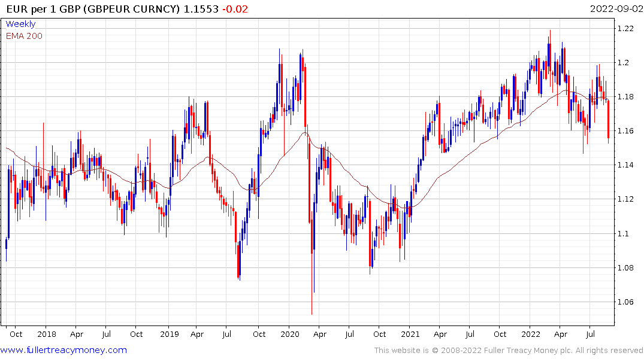Click the 2019 year label on time axis
The width and height of the screenshot is (644, 359).
(170, 334)
